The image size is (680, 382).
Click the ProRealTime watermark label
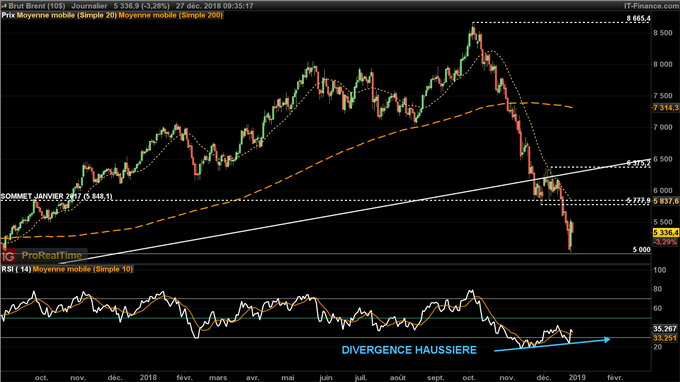[52, 256]
